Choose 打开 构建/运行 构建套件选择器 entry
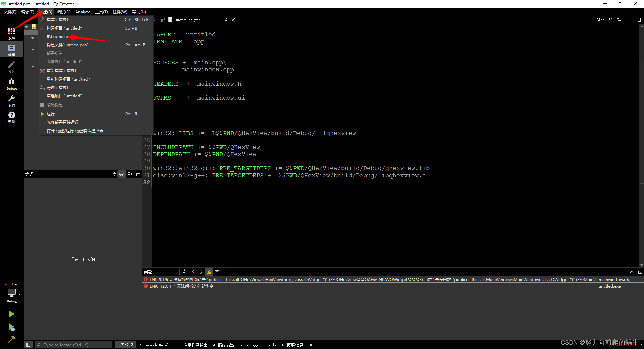The image size is (644, 349). [x=96, y=131]
